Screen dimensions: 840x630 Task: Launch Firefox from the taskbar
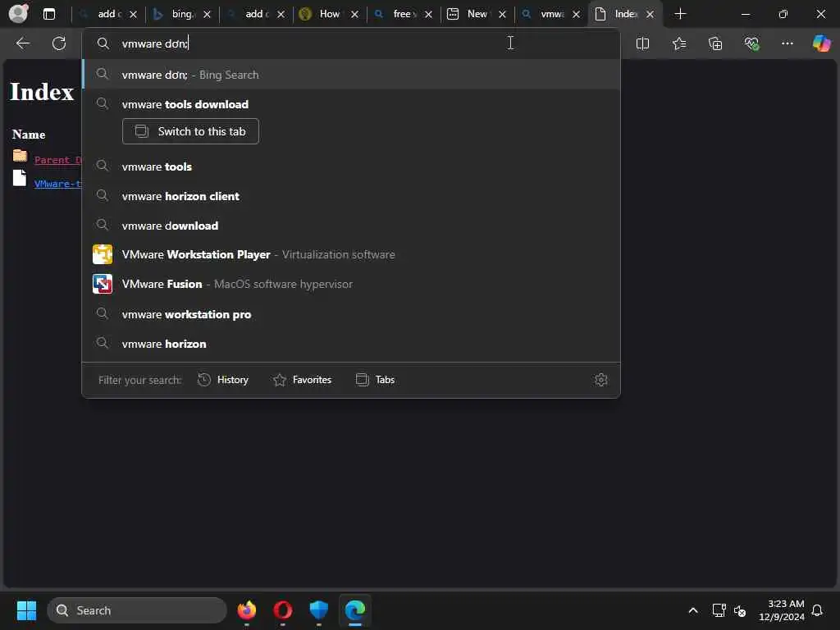click(x=247, y=610)
